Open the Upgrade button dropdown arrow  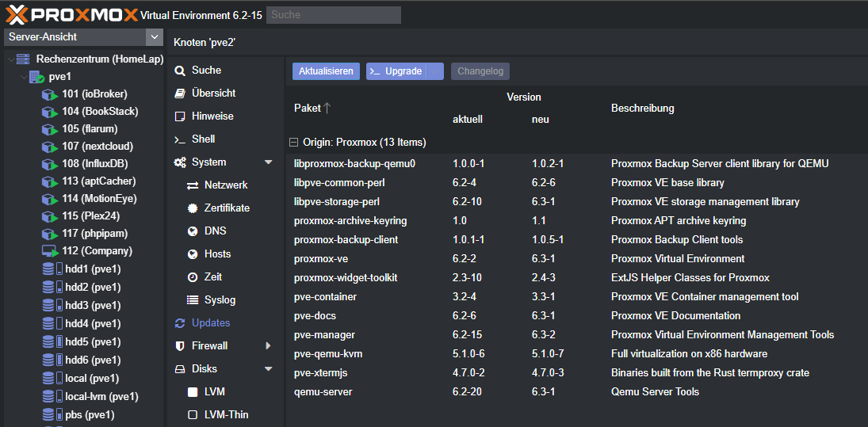[x=436, y=71]
